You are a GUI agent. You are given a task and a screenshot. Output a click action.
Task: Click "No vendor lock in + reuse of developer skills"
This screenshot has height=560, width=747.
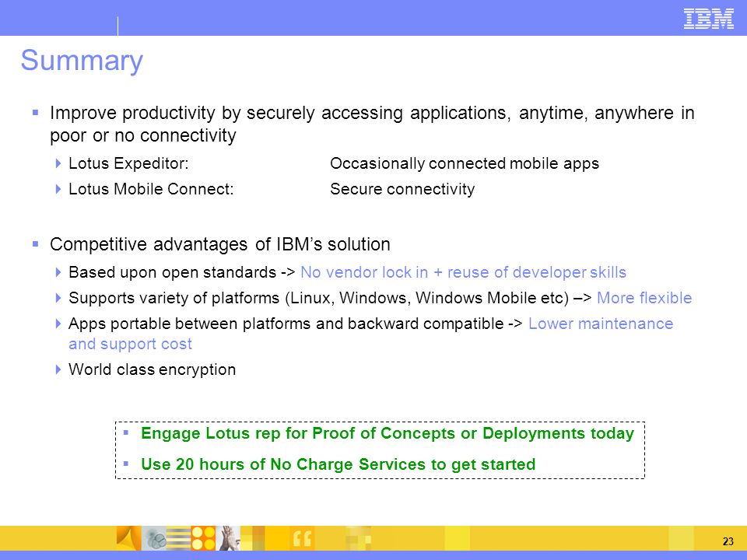[x=463, y=272]
